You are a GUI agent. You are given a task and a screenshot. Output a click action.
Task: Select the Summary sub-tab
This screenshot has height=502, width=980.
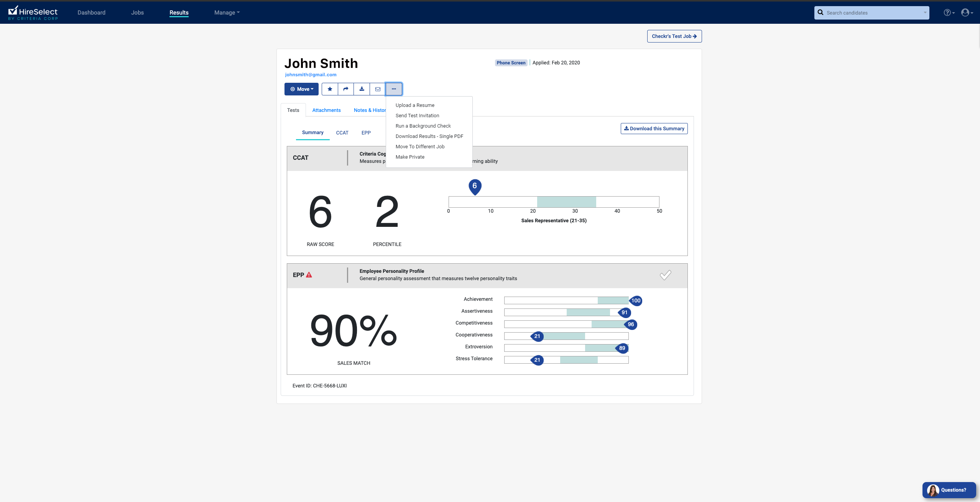pyautogui.click(x=312, y=132)
